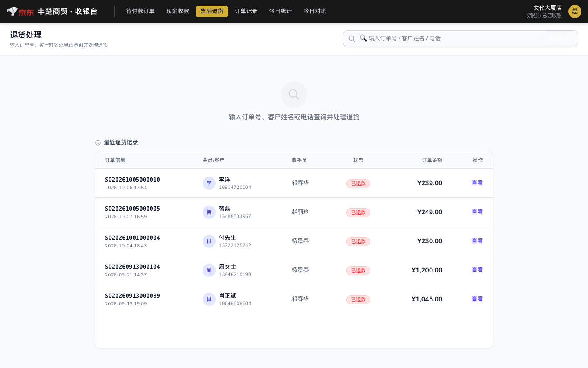Click order number SO20260913000104
Image resolution: width=588 pixels, height=368 pixels.
coord(132,267)
